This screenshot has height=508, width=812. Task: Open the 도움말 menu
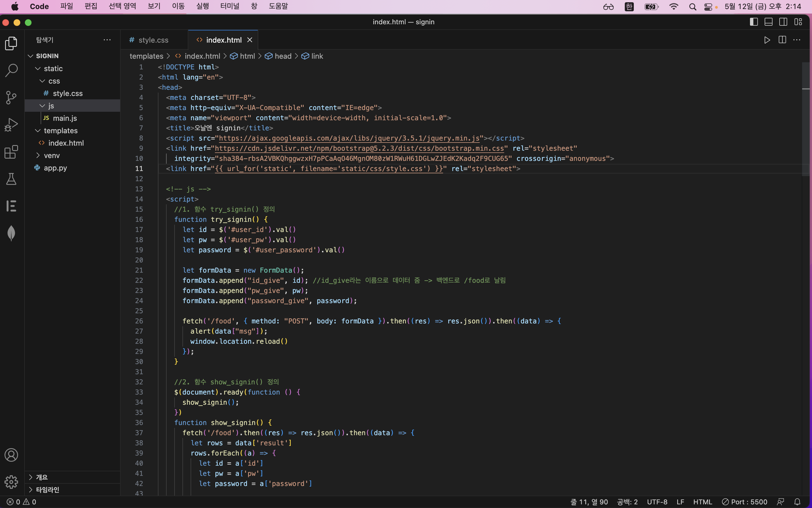(x=278, y=6)
